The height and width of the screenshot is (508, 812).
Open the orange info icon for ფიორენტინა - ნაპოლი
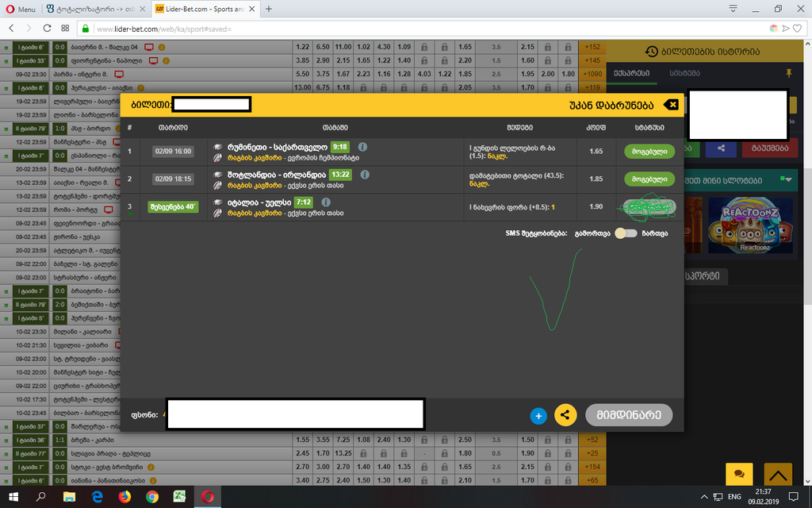(x=167, y=60)
